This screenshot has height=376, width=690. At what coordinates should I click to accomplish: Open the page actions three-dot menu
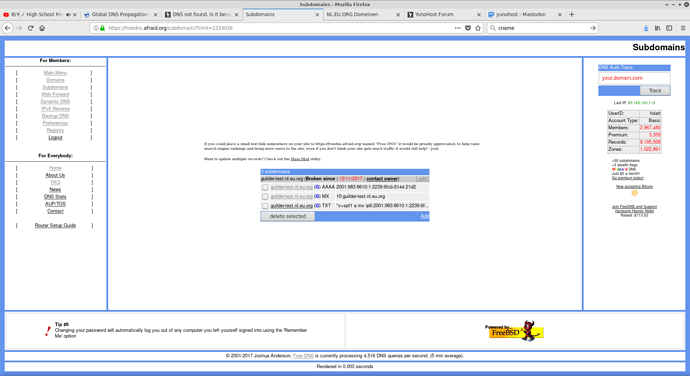(458, 28)
